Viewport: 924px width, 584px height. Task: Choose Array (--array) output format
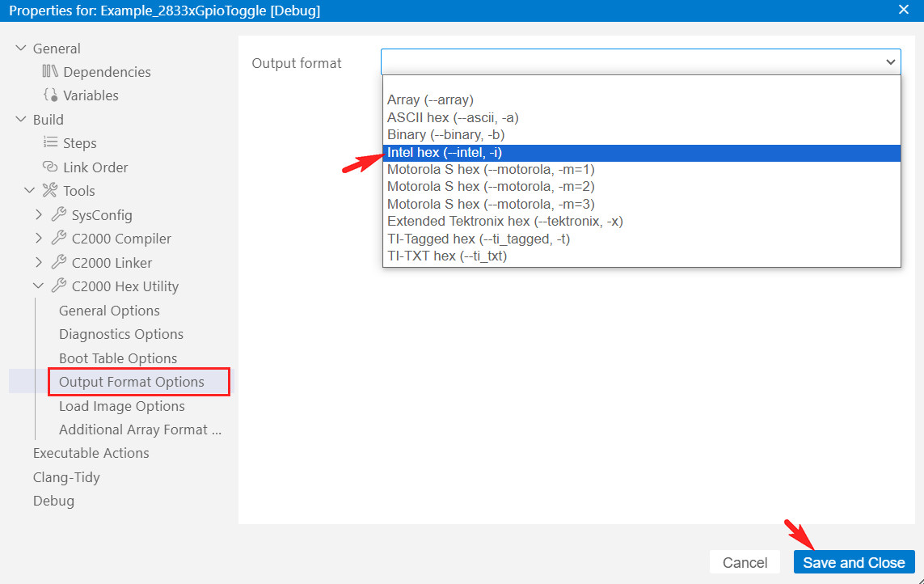click(x=642, y=99)
